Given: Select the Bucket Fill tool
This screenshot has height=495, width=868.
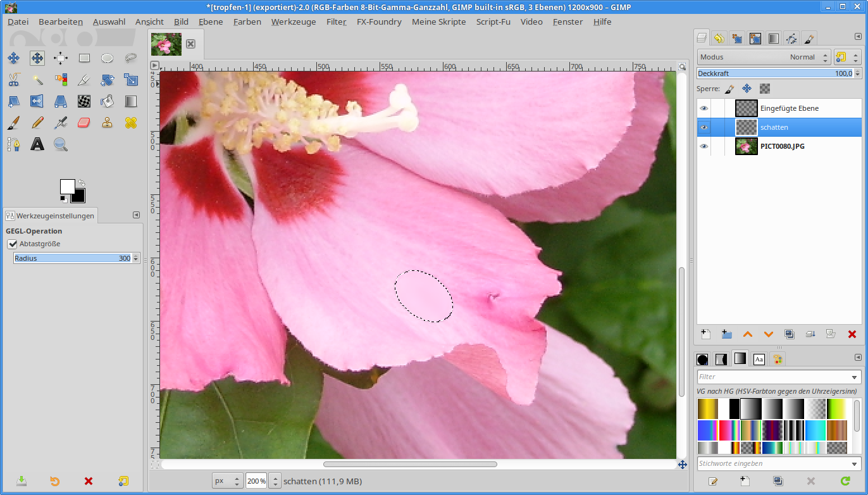Looking at the screenshot, I should coord(108,101).
